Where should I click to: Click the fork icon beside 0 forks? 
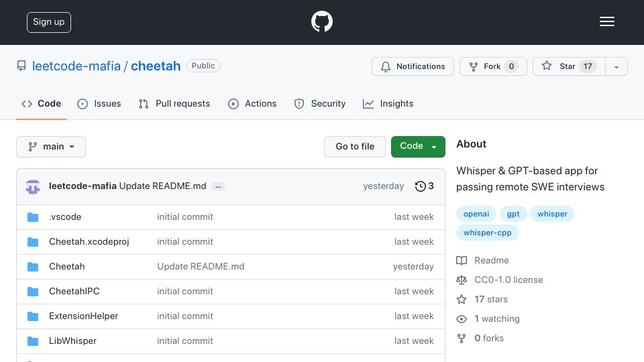click(x=462, y=338)
